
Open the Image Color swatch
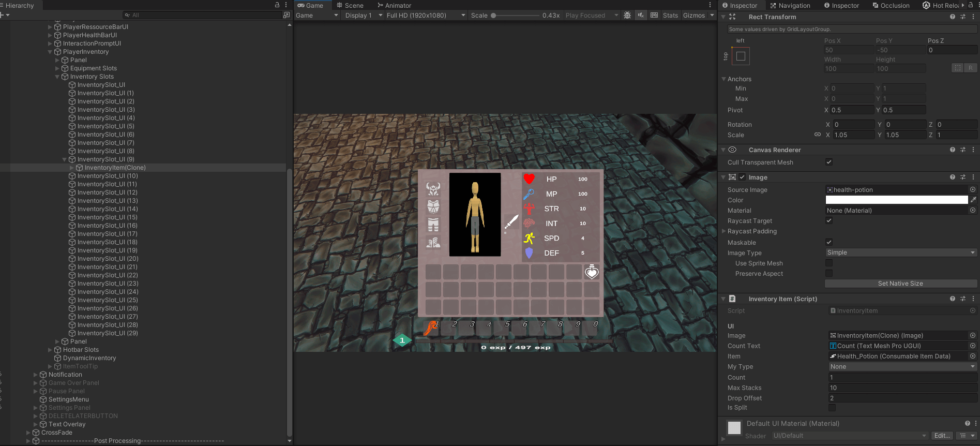pos(896,200)
